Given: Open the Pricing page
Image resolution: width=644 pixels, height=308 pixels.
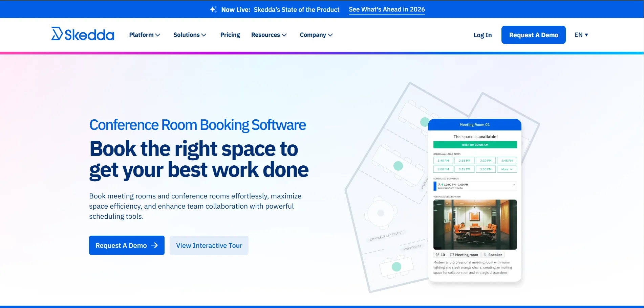Looking at the screenshot, I should [230, 34].
